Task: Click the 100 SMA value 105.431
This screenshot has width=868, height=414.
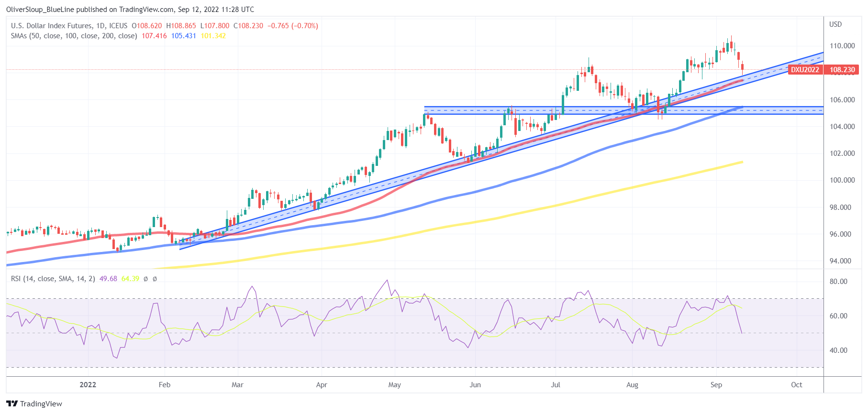Action: pyautogui.click(x=184, y=36)
